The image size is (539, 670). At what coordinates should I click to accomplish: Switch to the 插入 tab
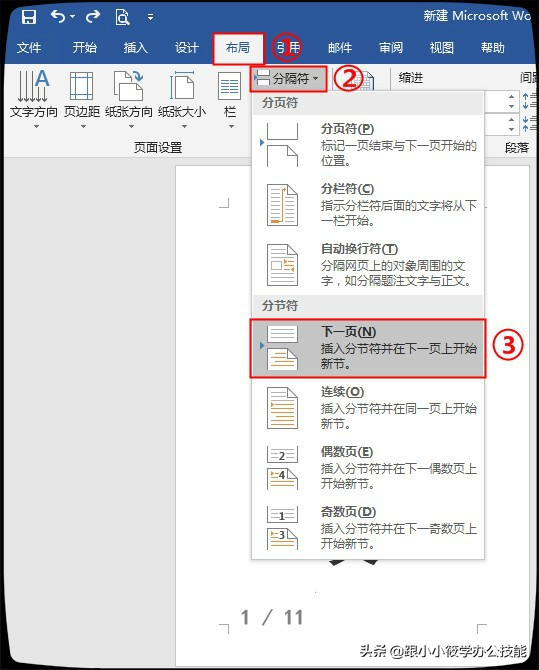tap(135, 47)
